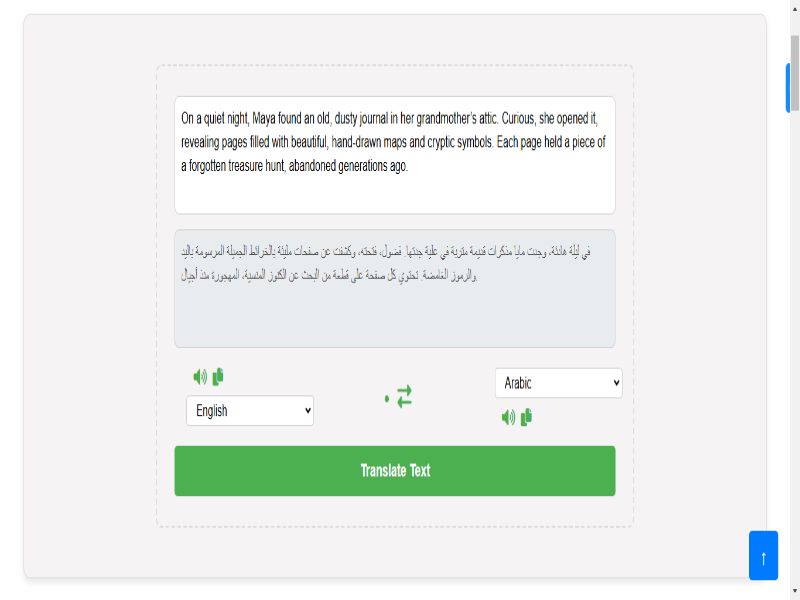Swap the source and target languages
Viewport: 800px width, 600px height.
[404, 397]
